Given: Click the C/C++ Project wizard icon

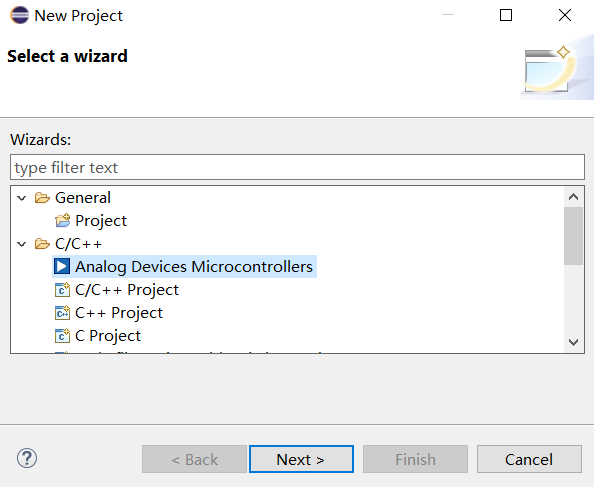Looking at the screenshot, I should [x=62, y=290].
